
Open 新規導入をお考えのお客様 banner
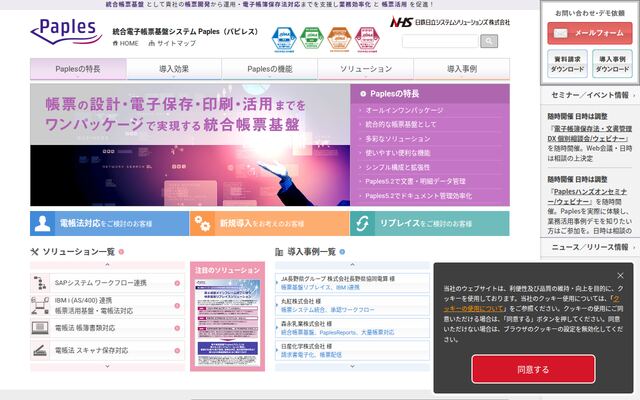click(269, 223)
